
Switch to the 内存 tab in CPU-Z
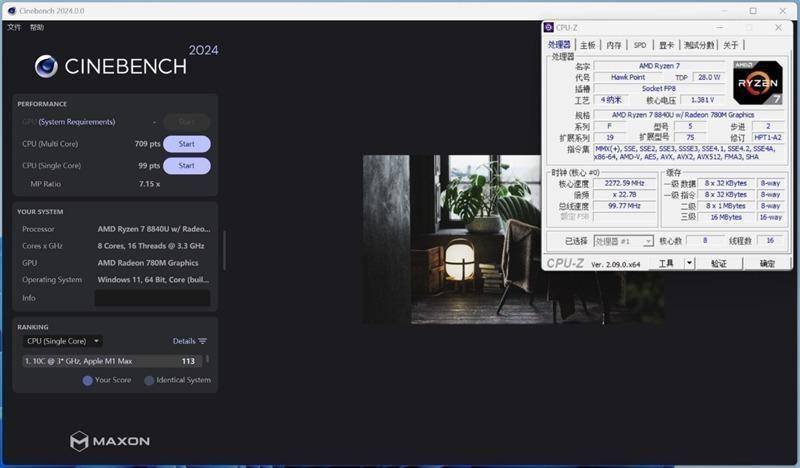(x=614, y=45)
